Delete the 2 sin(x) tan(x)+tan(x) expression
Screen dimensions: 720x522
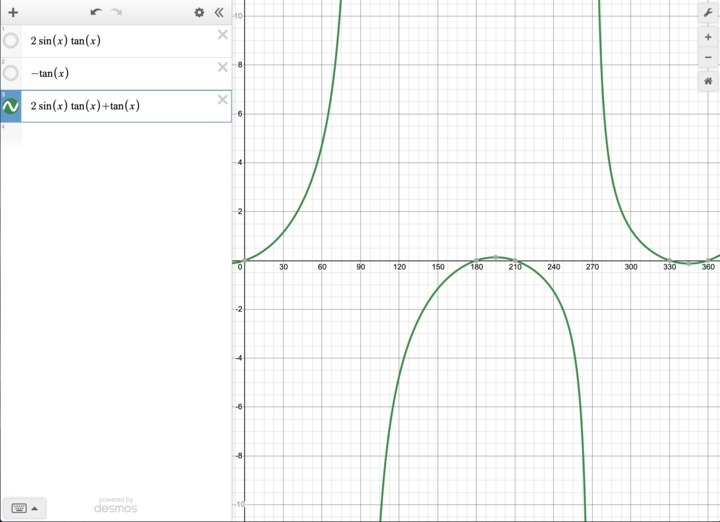tap(222, 100)
